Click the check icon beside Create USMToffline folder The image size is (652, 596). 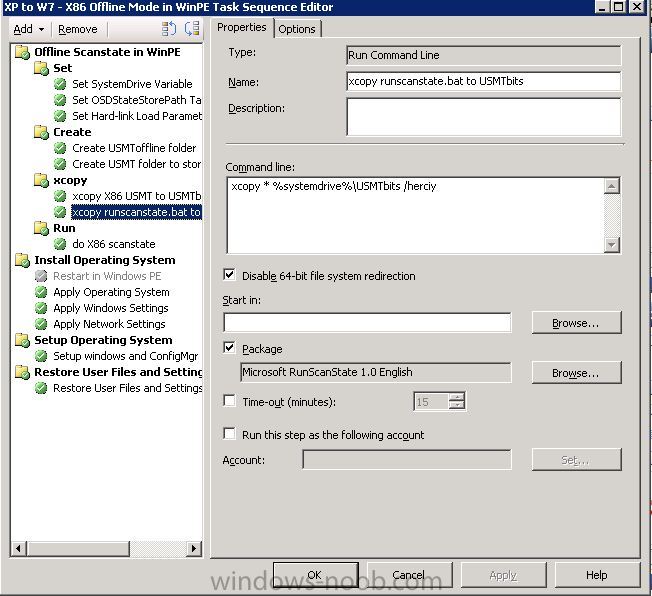[x=60, y=148]
